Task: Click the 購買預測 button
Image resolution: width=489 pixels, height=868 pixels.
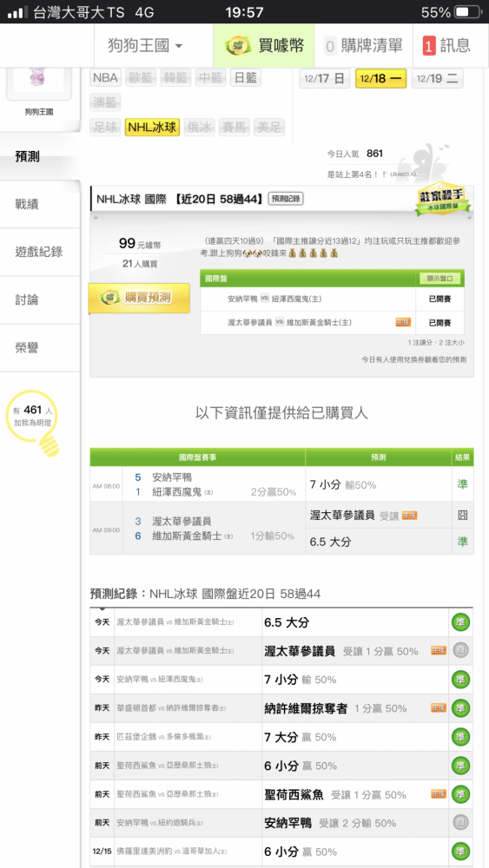Action: coord(139,298)
